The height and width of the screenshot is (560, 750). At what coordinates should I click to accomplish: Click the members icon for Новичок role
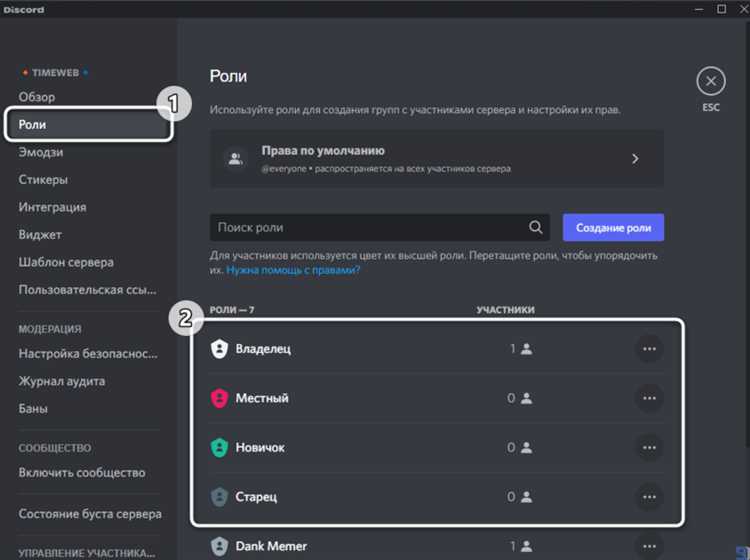coord(527,448)
